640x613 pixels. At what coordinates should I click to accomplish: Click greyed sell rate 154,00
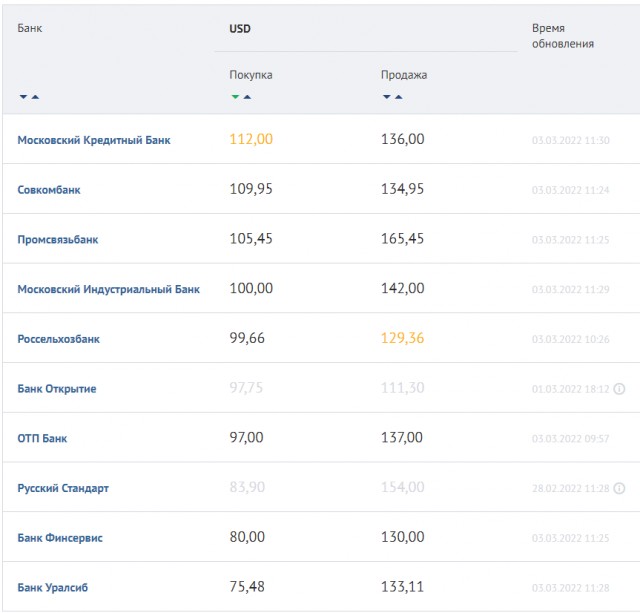pyautogui.click(x=402, y=487)
